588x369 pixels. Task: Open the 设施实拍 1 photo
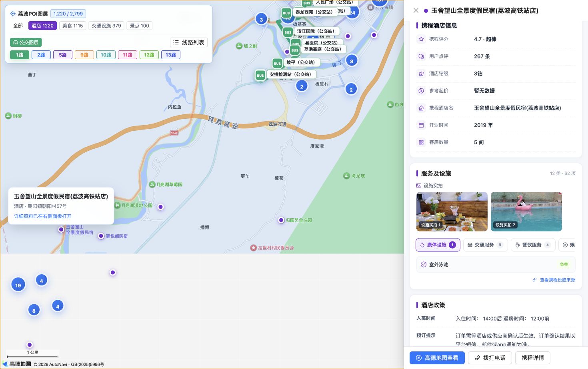click(x=452, y=211)
